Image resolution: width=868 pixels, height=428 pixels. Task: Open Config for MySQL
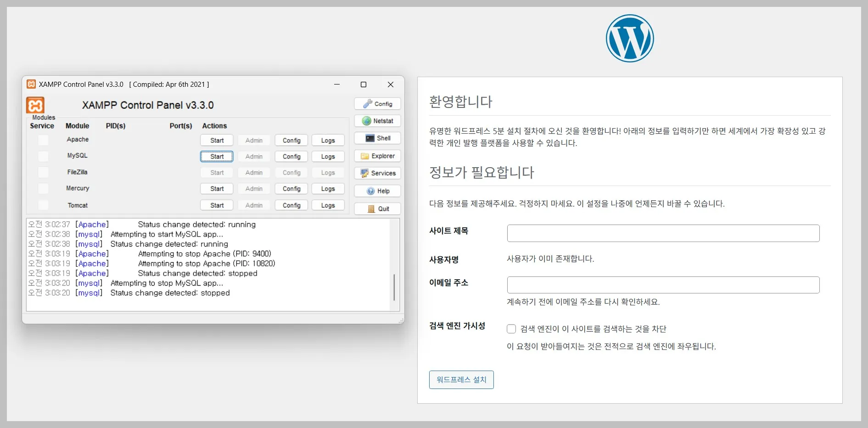[x=291, y=157]
